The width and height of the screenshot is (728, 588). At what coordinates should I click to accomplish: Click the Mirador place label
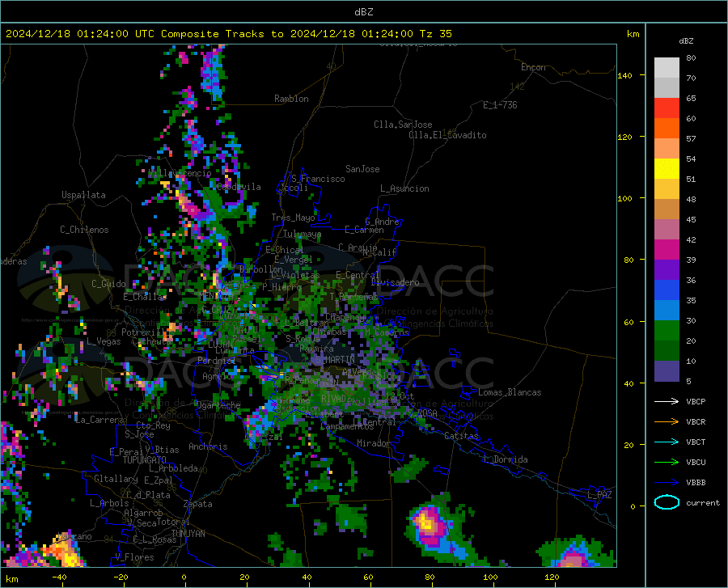pyautogui.click(x=373, y=443)
